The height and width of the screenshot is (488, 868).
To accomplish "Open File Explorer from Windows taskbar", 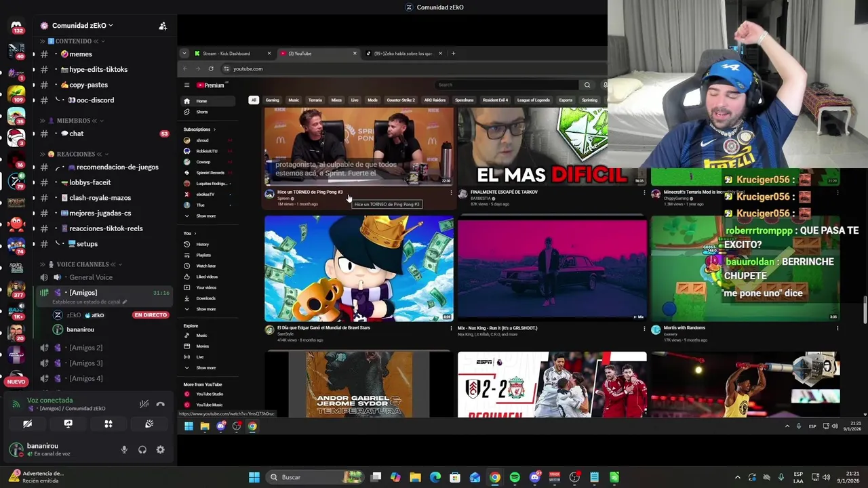I will tap(416, 477).
